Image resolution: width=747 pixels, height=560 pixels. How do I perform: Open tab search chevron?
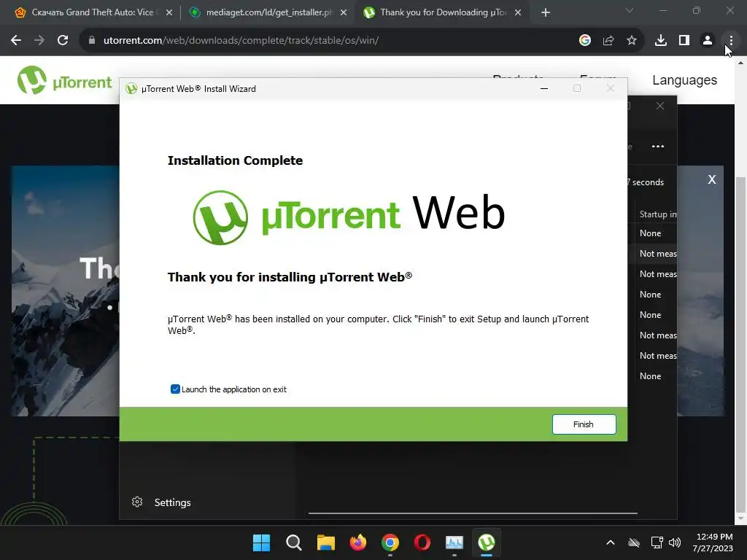click(630, 10)
